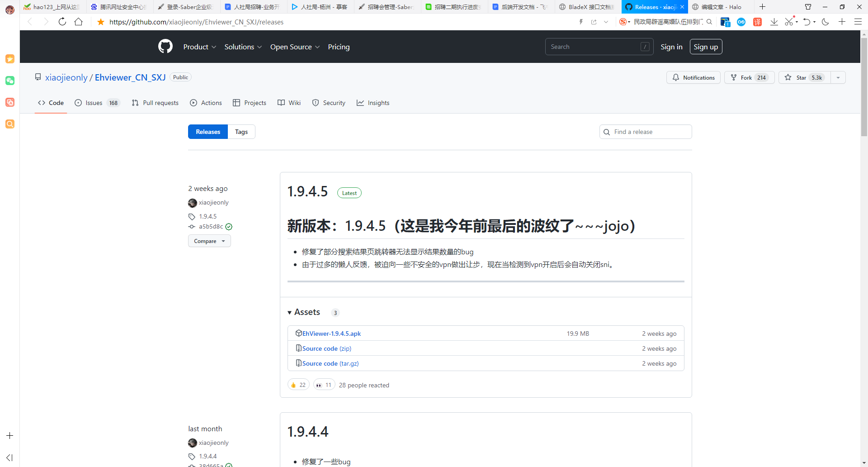Screen dimensions: 868x467
Task: Open the Ehviewer_CN_SXJ repository link
Action: coord(130,77)
